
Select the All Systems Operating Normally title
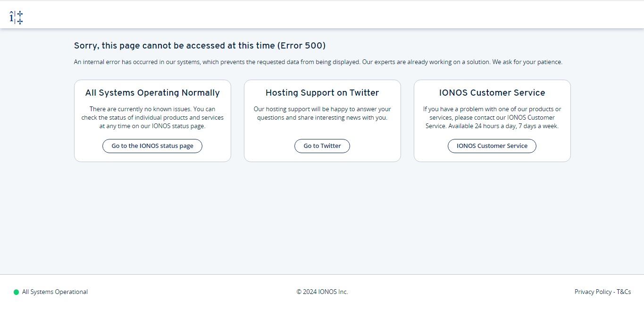click(x=152, y=93)
